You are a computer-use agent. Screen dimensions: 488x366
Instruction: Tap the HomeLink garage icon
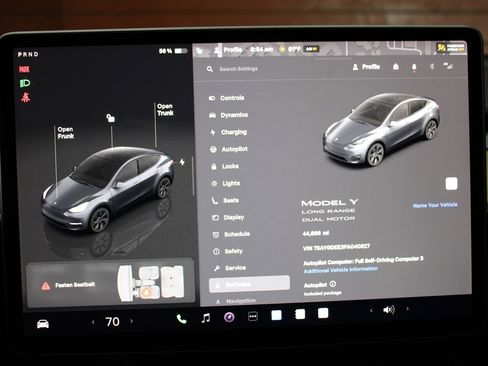pyautogui.click(x=396, y=67)
